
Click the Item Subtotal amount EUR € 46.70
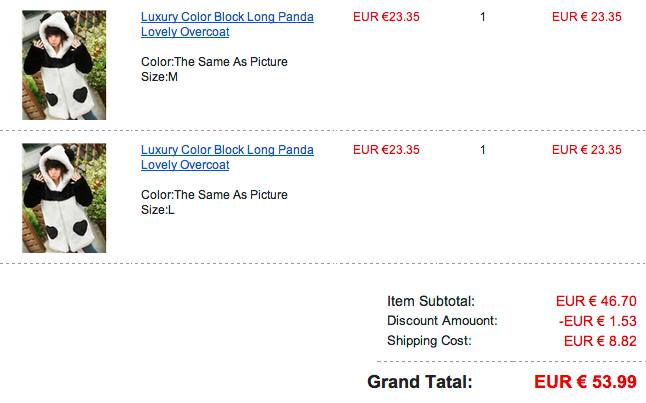point(596,301)
